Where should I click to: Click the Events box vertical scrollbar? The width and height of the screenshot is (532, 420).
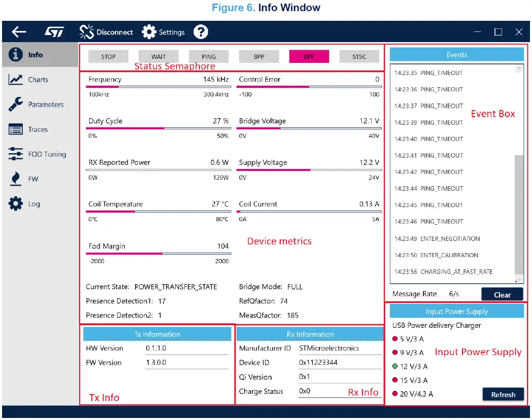point(518,213)
